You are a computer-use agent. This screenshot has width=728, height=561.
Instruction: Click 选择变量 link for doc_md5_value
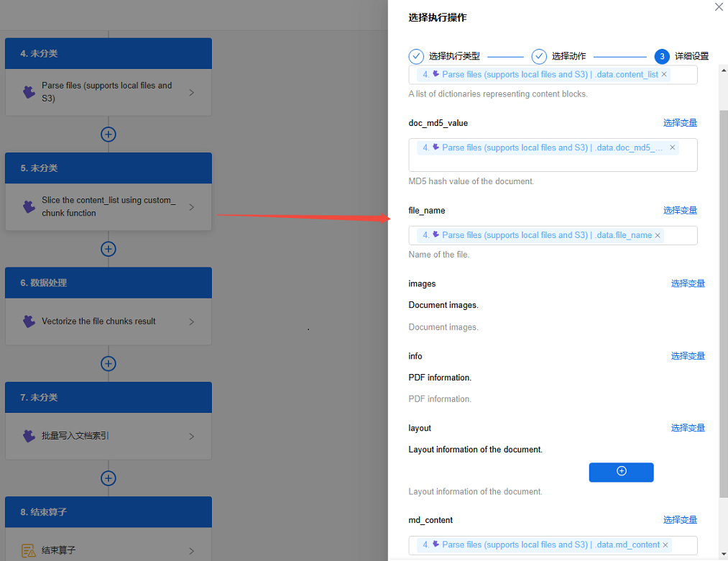click(x=680, y=123)
